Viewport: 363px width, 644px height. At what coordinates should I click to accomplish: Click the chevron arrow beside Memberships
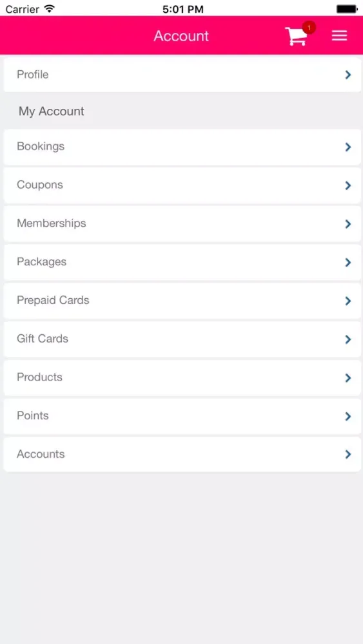tap(348, 224)
